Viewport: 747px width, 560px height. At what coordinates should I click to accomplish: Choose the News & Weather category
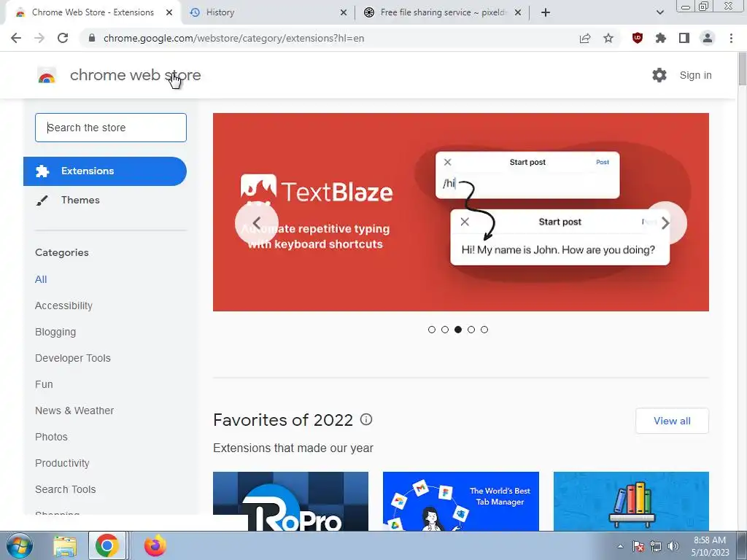[74, 411]
